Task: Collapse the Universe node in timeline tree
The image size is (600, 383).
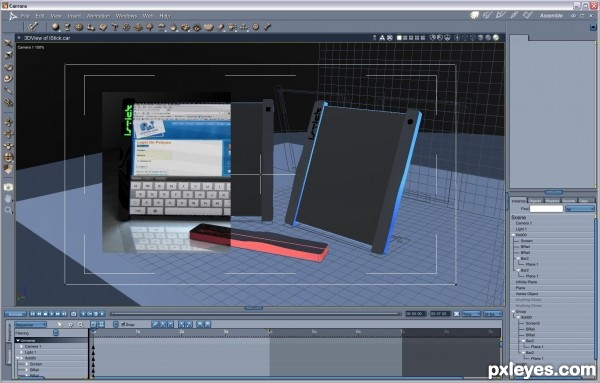Action: click(x=18, y=340)
